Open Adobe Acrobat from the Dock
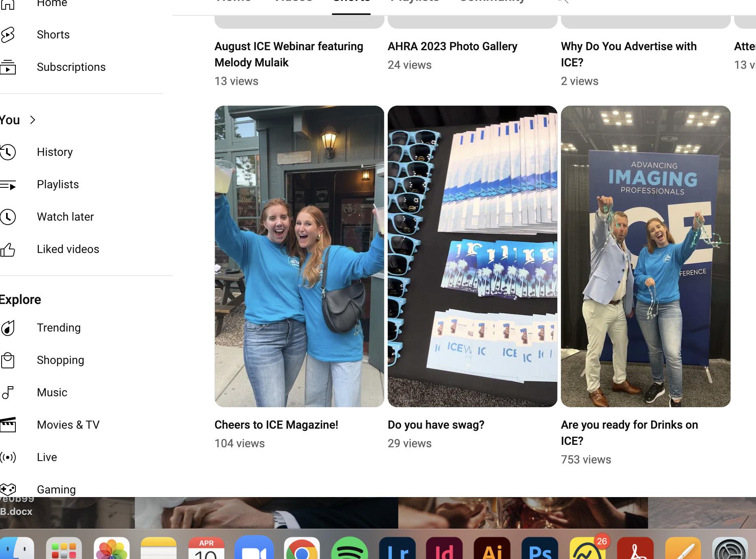This screenshot has width=756, height=559. pos(635,548)
